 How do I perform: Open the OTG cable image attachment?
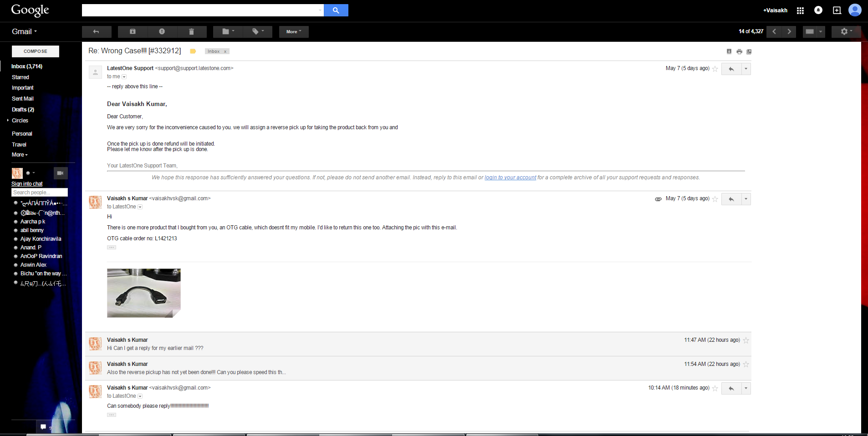click(x=144, y=293)
